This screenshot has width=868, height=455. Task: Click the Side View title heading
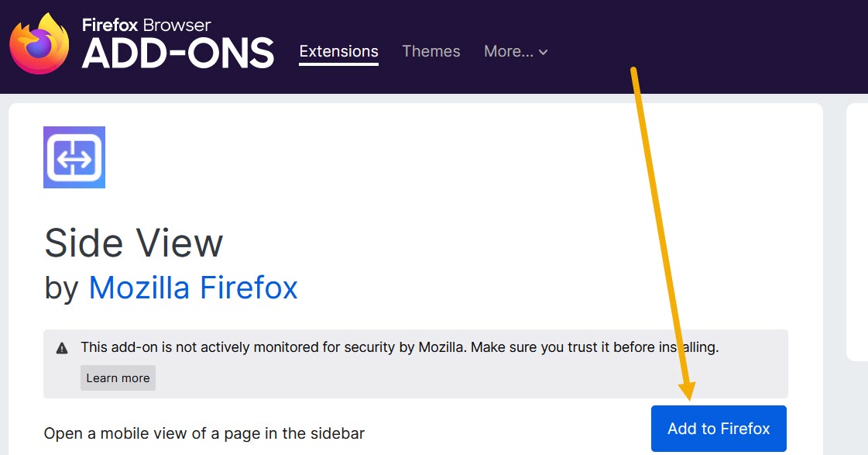(133, 243)
